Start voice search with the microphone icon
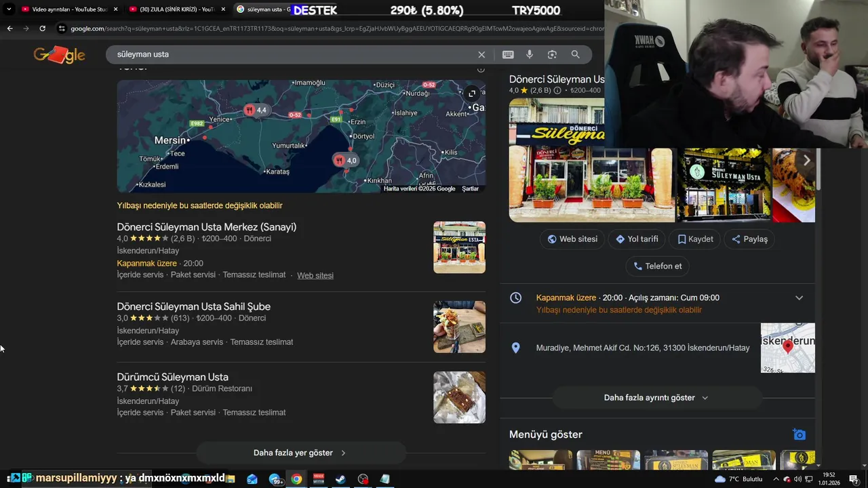The height and width of the screenshot is (488, 868). coord(530,54)
